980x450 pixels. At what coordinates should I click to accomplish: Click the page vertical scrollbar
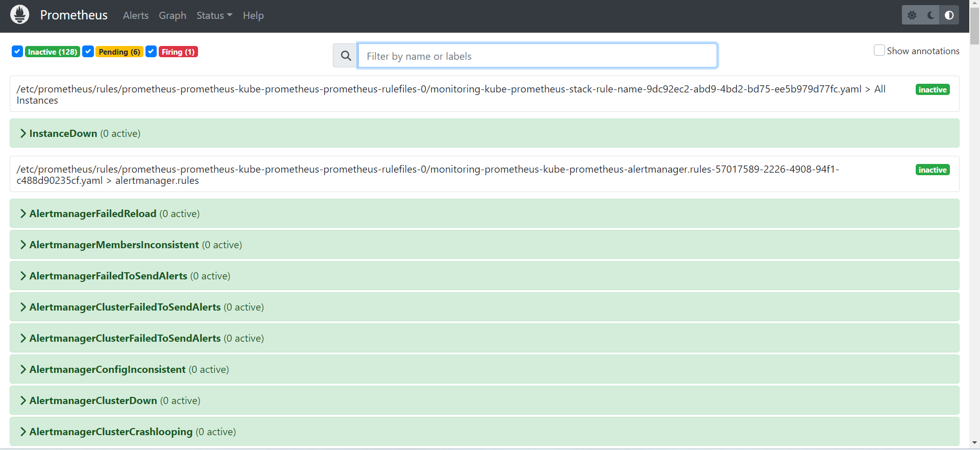[974, 26]
